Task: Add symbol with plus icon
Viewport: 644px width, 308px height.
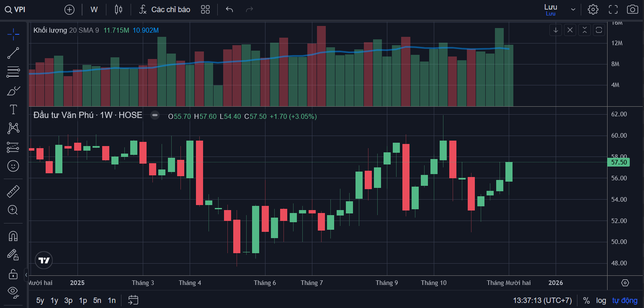Action: 70,10
